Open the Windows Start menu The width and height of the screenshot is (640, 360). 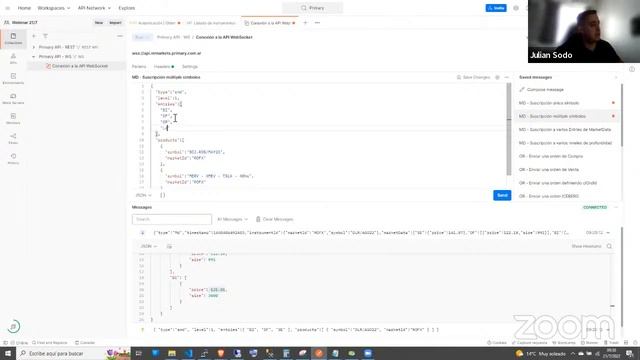(x=8, y=353)
